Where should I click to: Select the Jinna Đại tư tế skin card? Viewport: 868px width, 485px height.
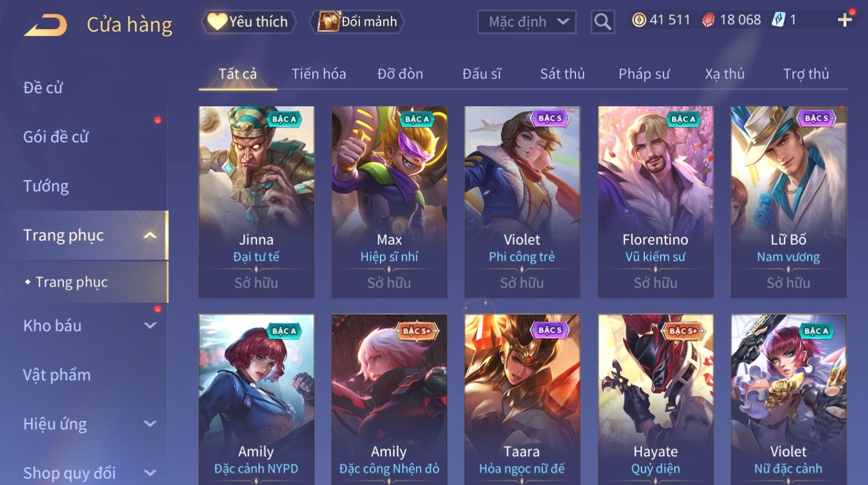tap(256, 202)
